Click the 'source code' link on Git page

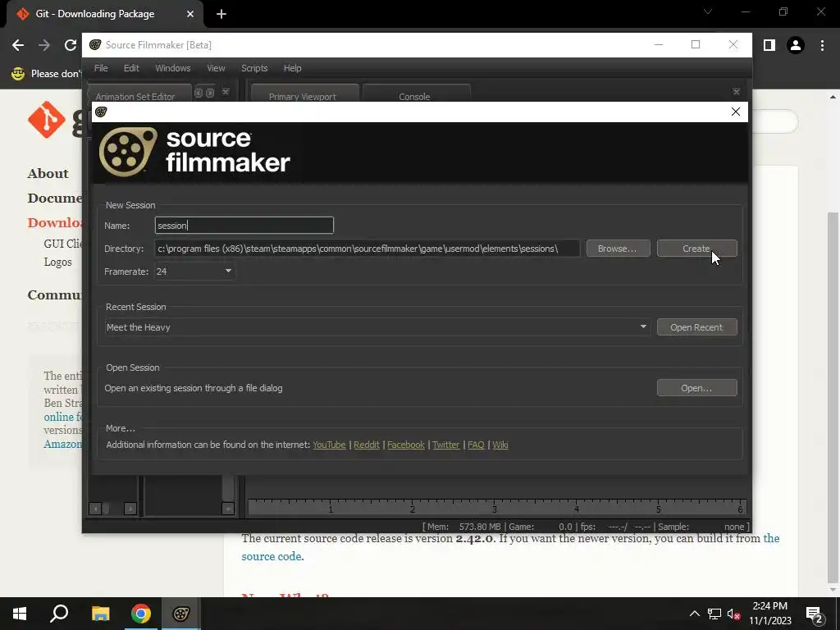pos(271,556)
